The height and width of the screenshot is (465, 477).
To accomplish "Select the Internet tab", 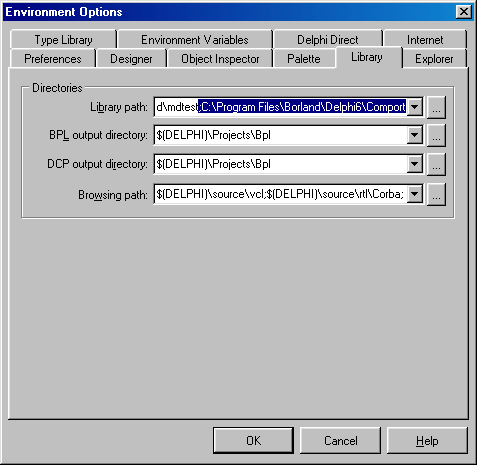I will click(425, 39).
